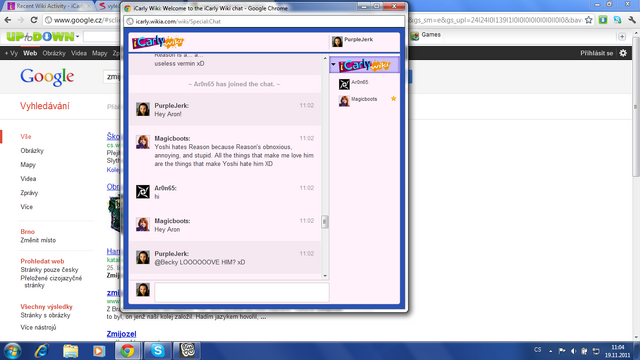Select Přeložené cizojazyčné stránky filter
Image resolution: width=640 pixels, height=360 pixels.
[x=51, y=282]
